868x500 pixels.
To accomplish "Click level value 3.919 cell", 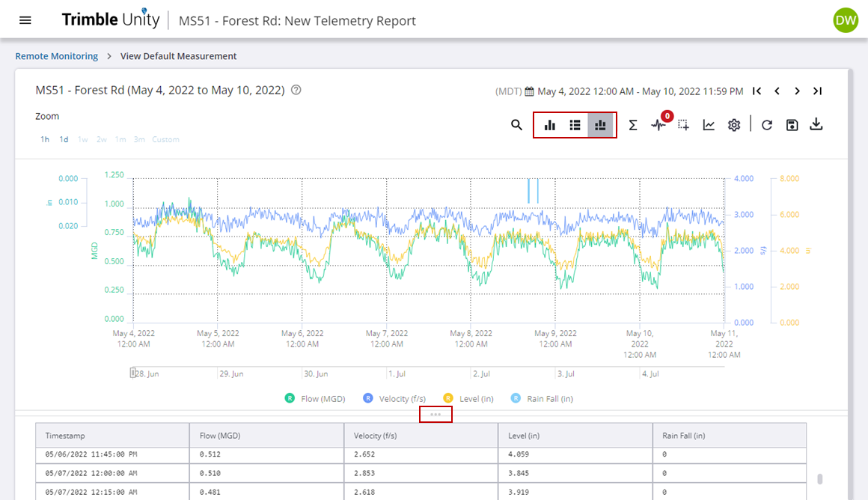I will [575, 492].
